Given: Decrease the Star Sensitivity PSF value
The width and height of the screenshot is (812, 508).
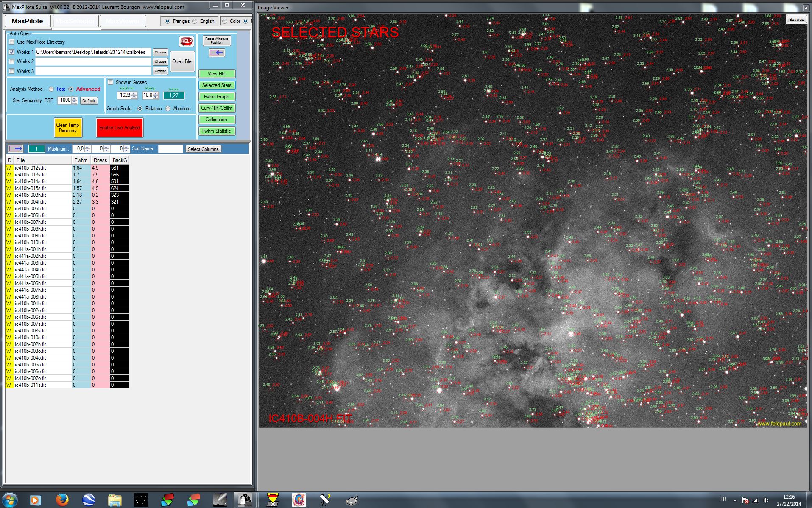Looking at the screenshot, I should point(74,102).
